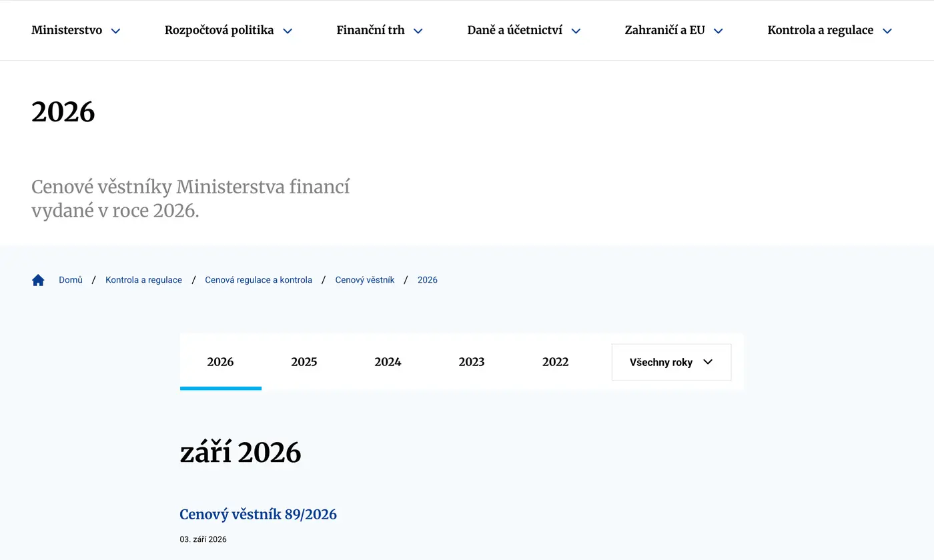
Task: Open the Všechny roky dropdown
Action: (x=671, y=362)
